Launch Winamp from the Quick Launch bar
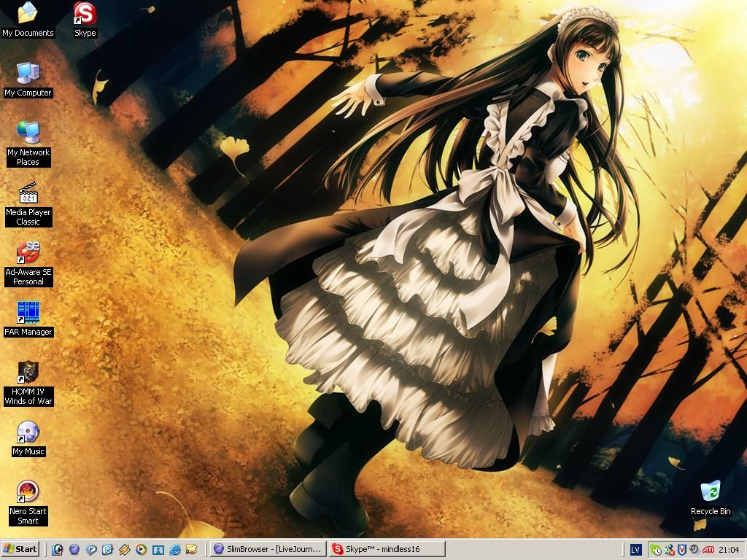 pyautogui.click(x=124, y=550)
